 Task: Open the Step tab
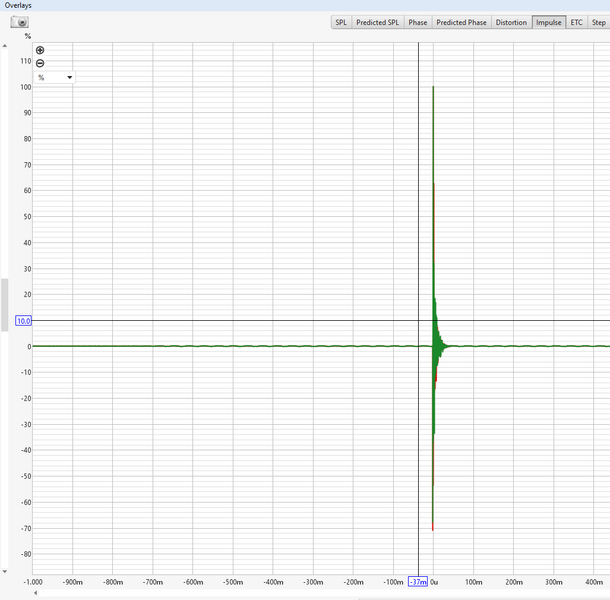click(599, 23)
